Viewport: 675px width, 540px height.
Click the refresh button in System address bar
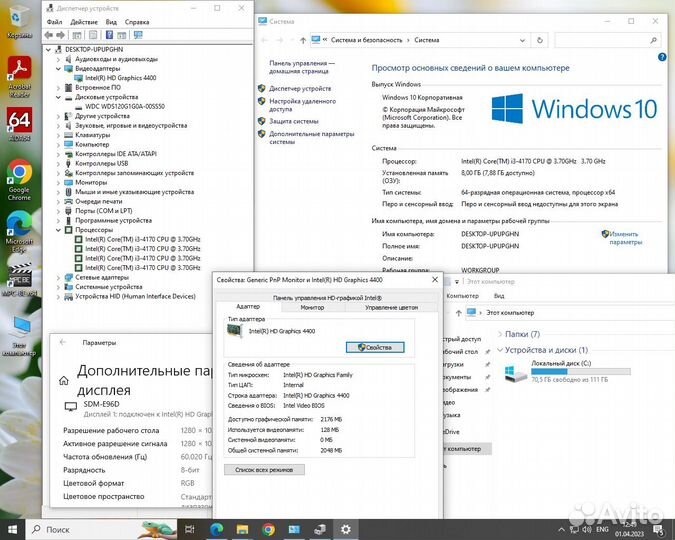tap(539, 40)
